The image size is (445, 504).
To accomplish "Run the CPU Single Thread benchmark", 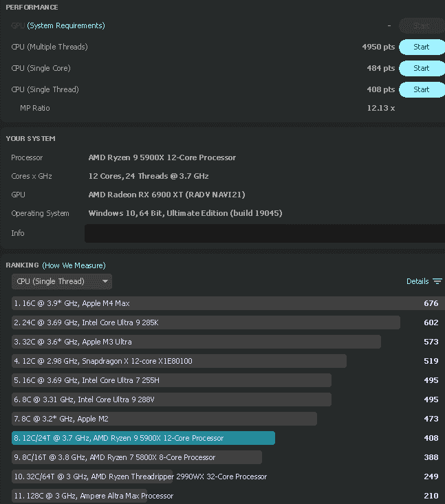I will coord(422,89).
